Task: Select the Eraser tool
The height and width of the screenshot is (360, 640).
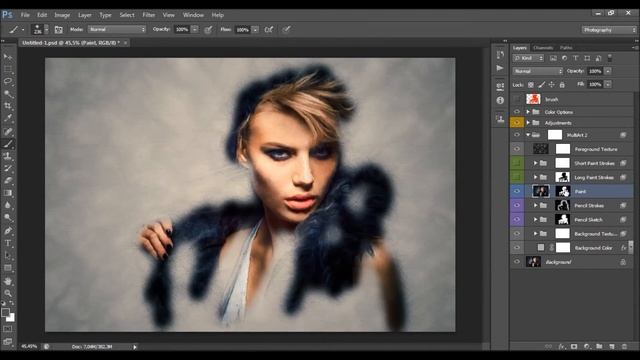Action: (x=8, y=180)
